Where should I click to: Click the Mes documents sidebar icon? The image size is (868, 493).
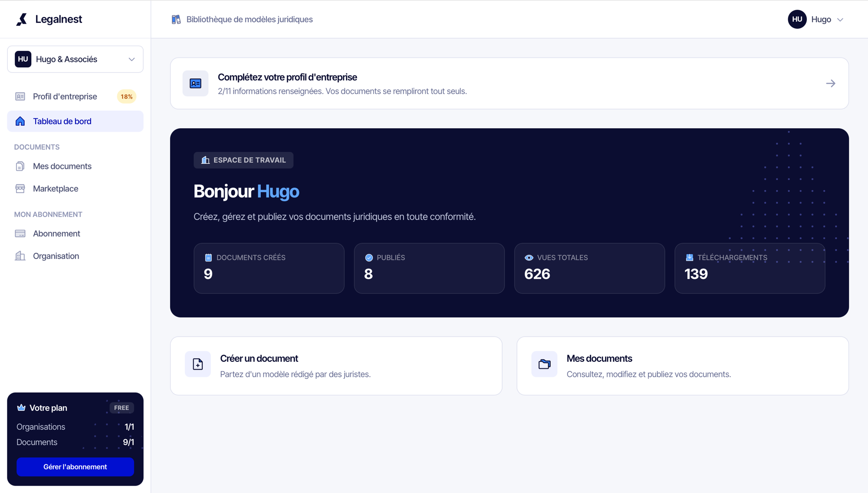[x=20, y=166]
